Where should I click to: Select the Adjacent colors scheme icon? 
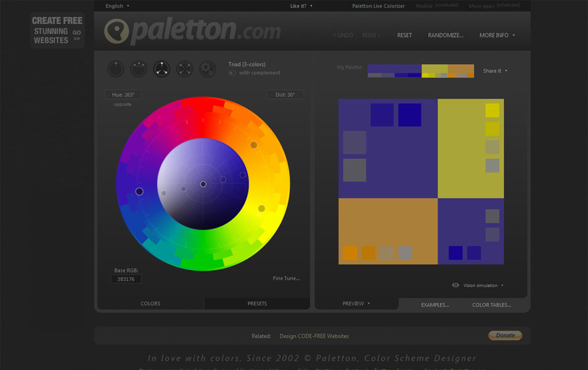tap(139, 69)
